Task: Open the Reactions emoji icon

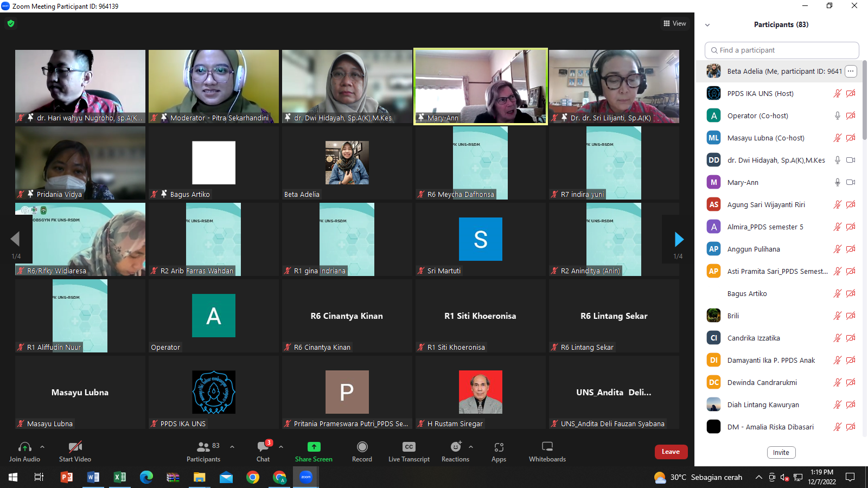Action: pyautogui.click(x=455, y=447)
